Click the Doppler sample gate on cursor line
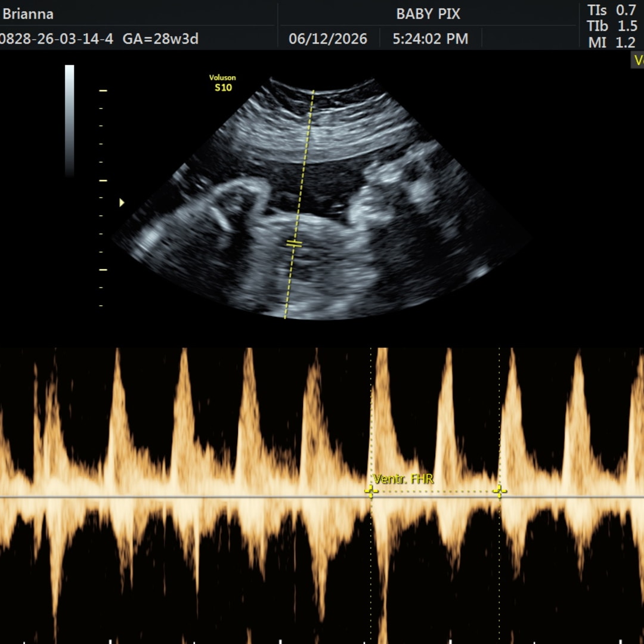The image size is (644, 644). point(294,244)
